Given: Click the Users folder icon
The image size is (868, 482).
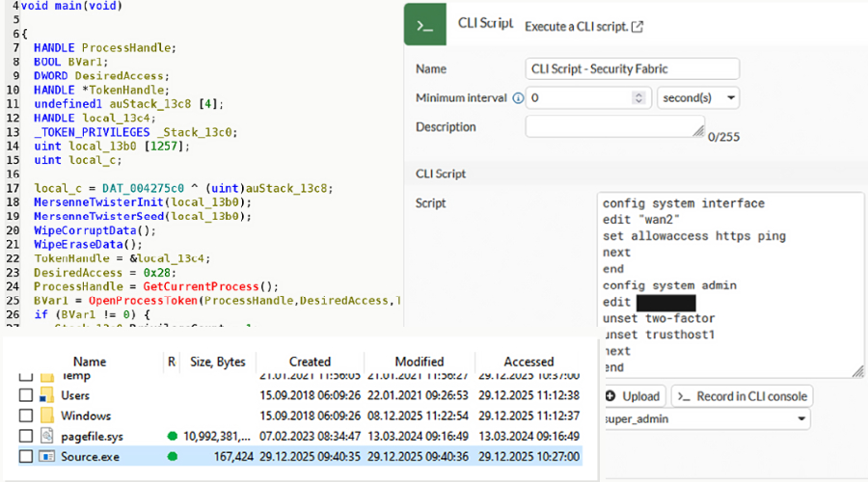Looking at the screenshot, I should tap(46, 395).
